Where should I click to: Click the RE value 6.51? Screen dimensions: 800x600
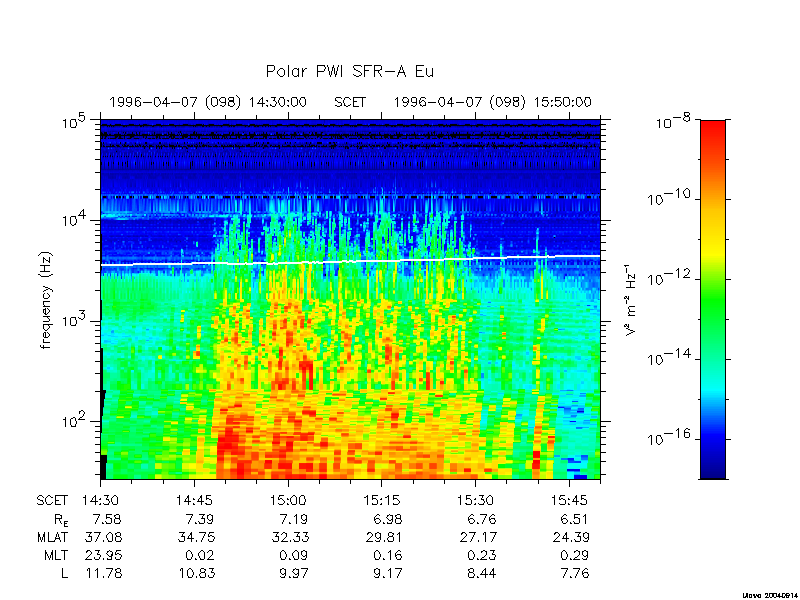574,519
